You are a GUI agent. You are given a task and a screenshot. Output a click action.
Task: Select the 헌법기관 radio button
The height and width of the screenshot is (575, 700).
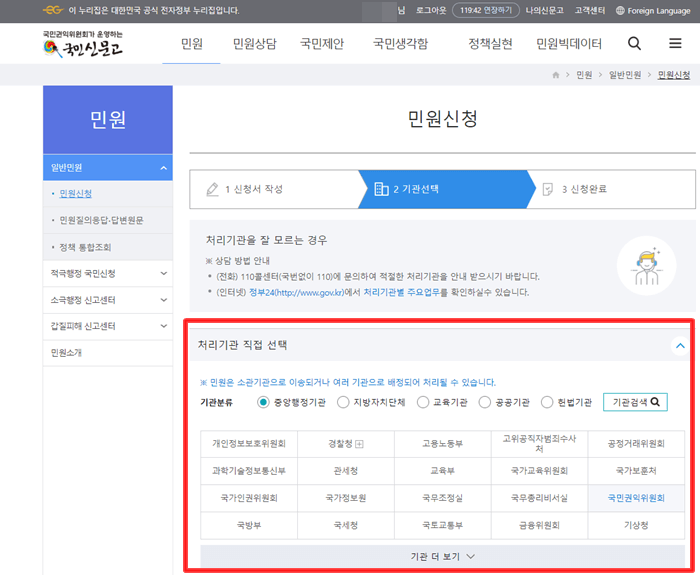tap(547, 402)
